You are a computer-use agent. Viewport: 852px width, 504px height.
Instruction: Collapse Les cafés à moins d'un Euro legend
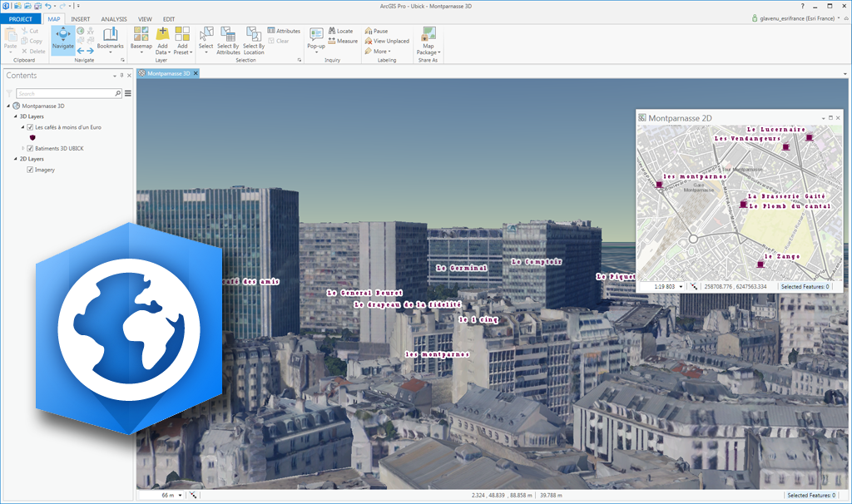(22, 127)
